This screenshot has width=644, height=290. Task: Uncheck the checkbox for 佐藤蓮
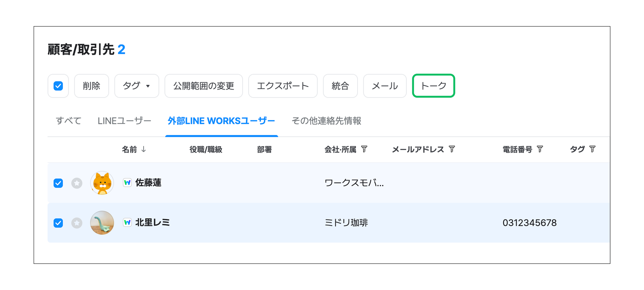pos(58,183)
